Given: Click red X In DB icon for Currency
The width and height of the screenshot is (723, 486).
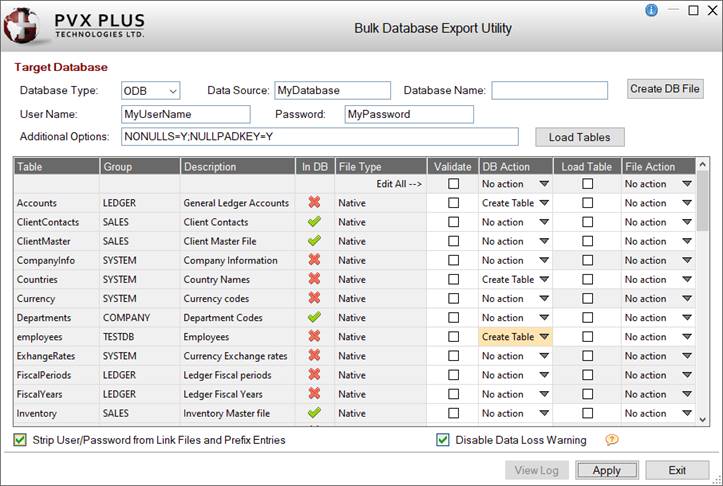Looking at the screenshot, I should coord(314,298).
